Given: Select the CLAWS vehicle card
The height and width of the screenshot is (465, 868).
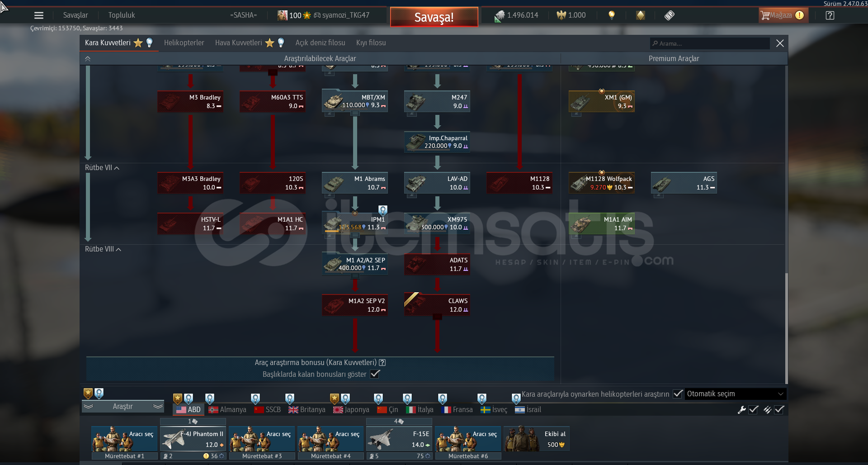Looking at the screenshot, I should pos(437,305).
